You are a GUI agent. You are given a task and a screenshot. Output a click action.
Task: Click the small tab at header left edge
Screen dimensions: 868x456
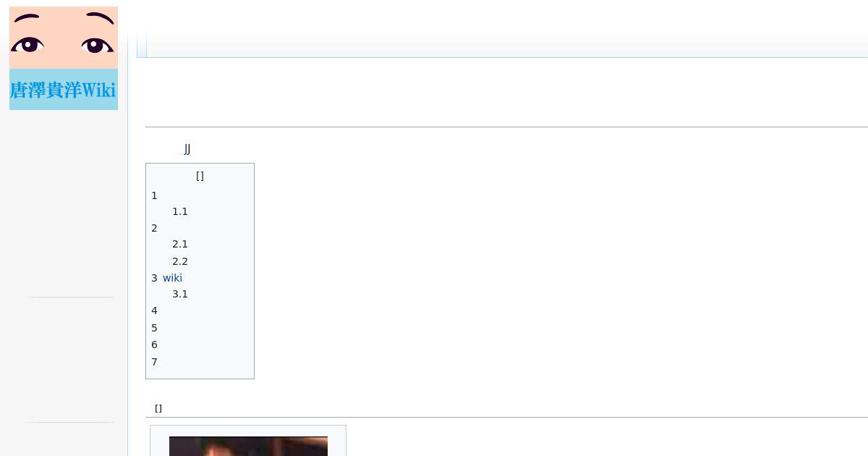point(142,43)
